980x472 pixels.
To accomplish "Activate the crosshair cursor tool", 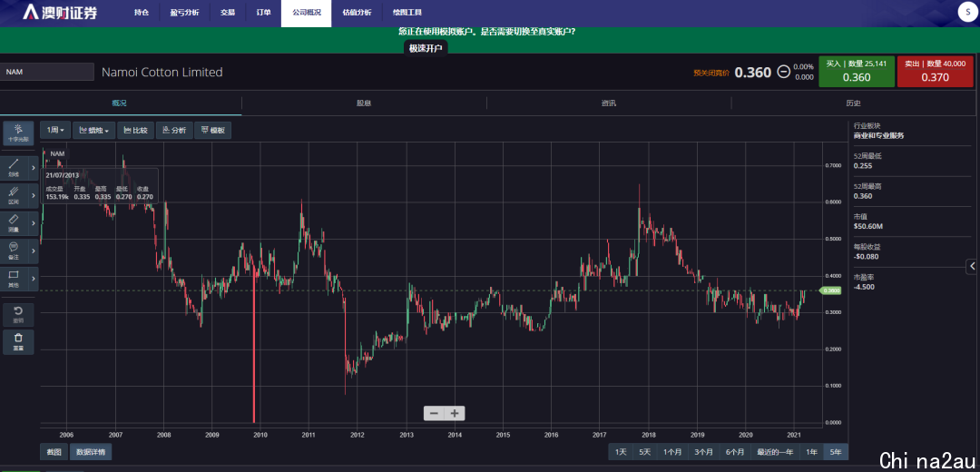I will click(17, 133).
